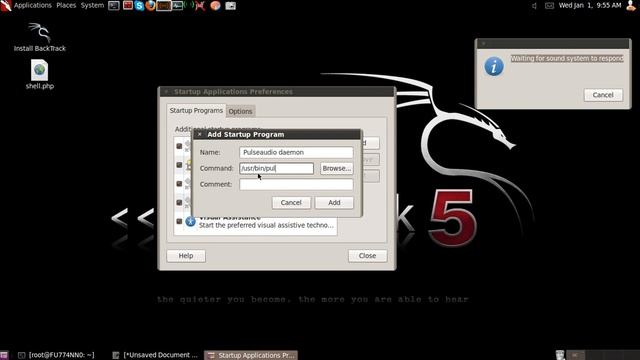This screenshot has width=640, height=360.
Task: Click Startup Applications Pr... taskbar button
Action: (251, 355)
